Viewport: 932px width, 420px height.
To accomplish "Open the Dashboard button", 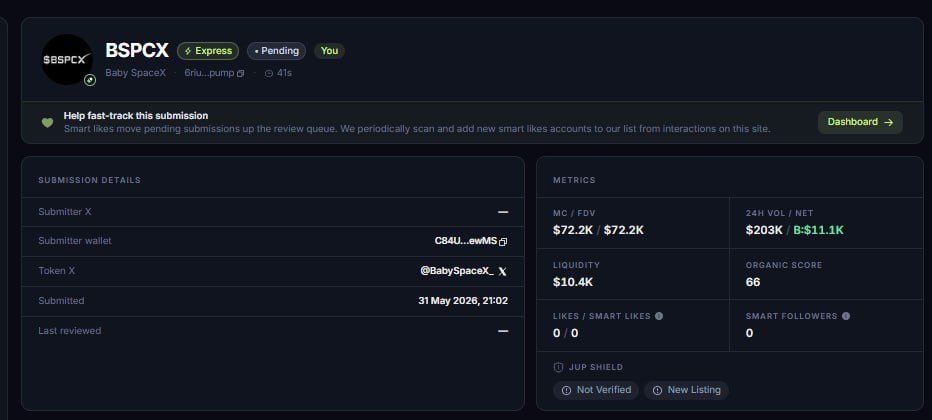I will click(x=860, y=122).
